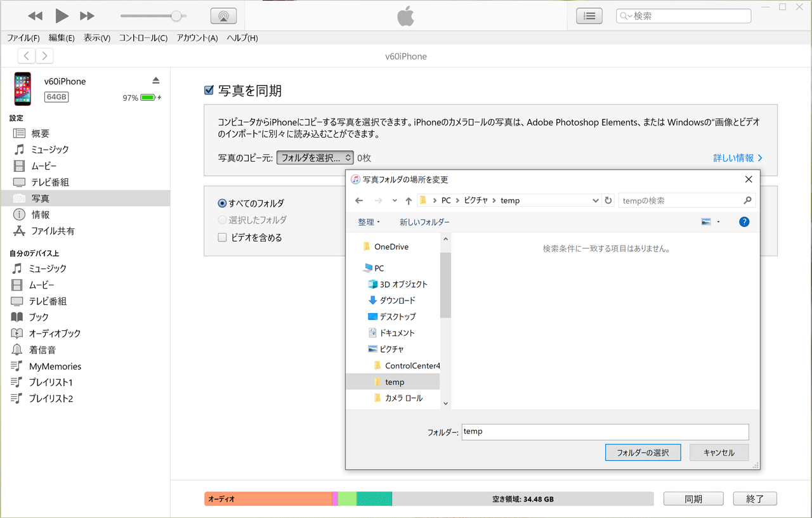Click the 詳しい情報 link
812x518 pixels.
(x=738, y=158)
